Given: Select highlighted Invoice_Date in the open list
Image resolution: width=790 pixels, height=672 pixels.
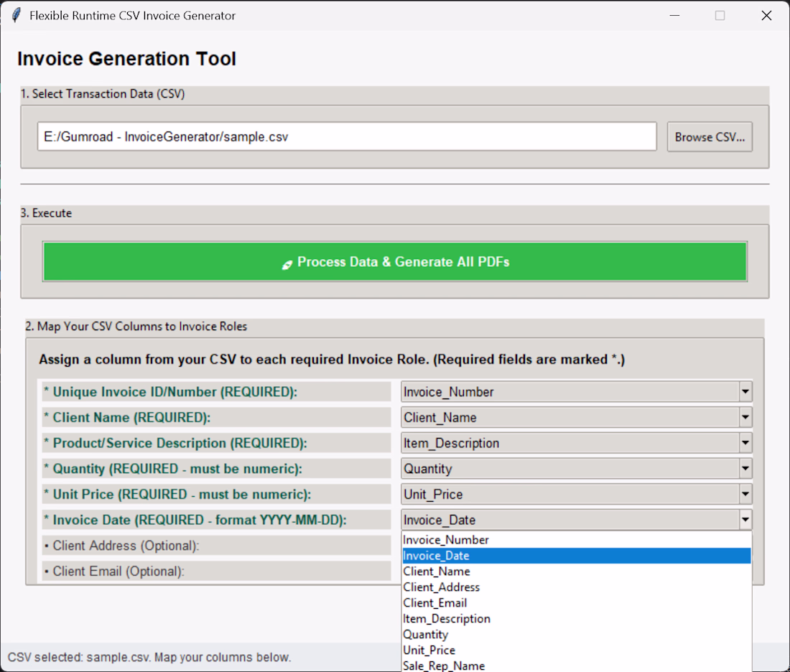Looking at the screenshot, I should coord(577,556).
